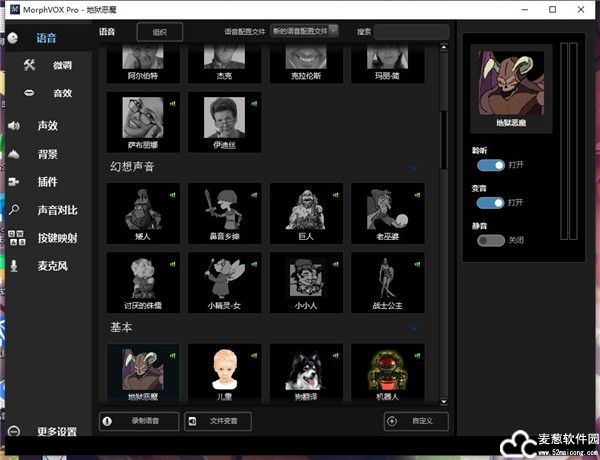
Task: Click the 文件变音 morph file button
Action: click(218, 421)
